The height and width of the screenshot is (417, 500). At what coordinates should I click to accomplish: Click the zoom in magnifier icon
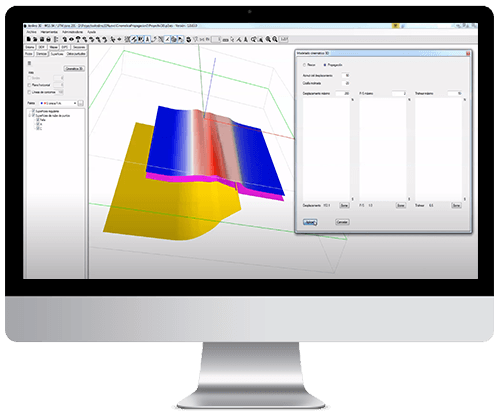coord(268,39)
